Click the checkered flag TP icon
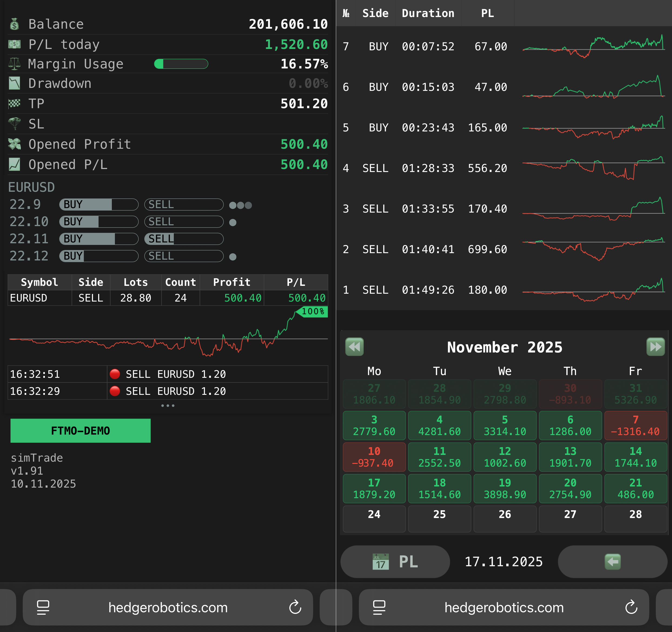Image resolution: width=672 pixels, height=632 pixels. pyautogui.click(x=14, y=103)
